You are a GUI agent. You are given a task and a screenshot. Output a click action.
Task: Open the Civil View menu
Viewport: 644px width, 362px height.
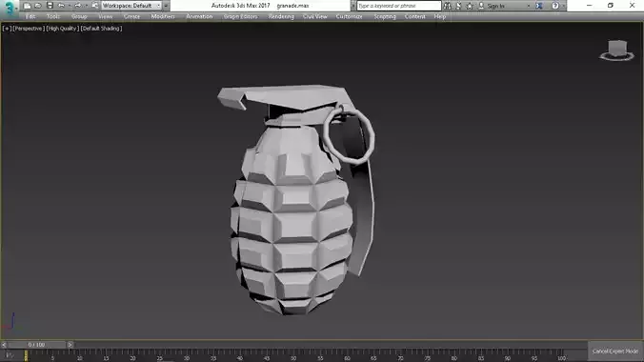pos(315,17)
